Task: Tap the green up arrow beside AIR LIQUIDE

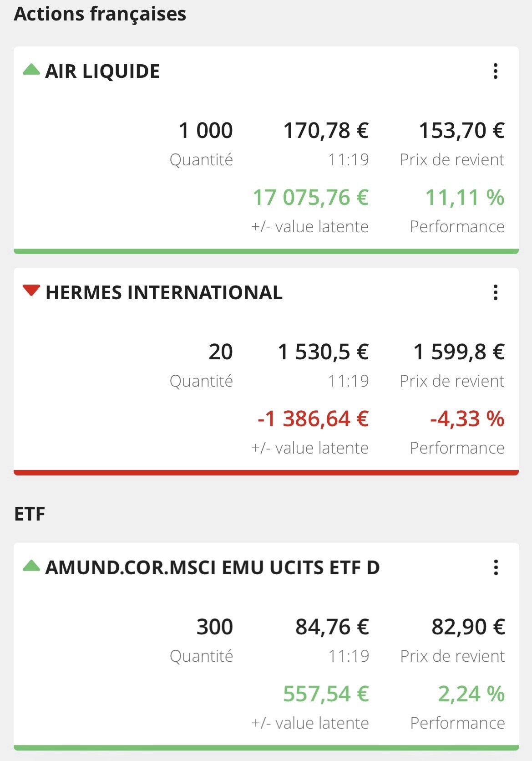Action: coord(31,70)
